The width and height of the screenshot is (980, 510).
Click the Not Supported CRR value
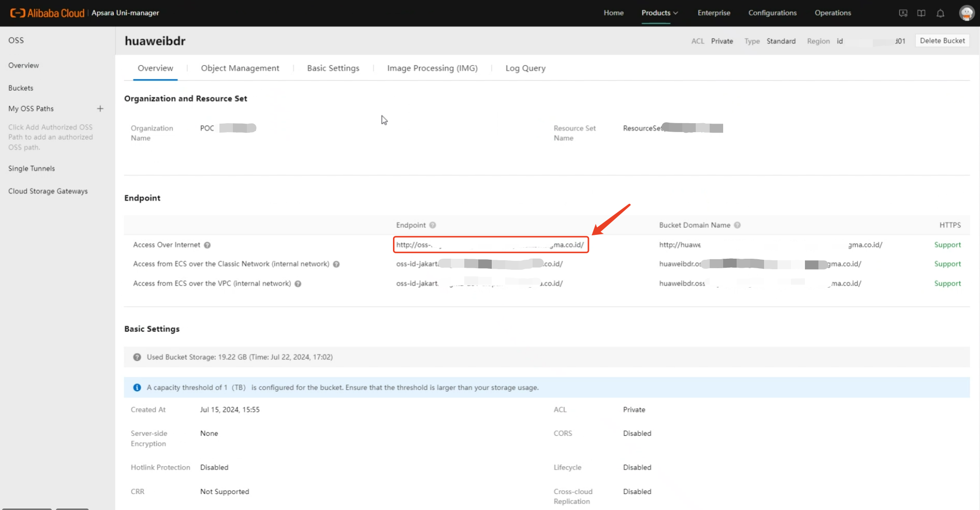point(224,492)
